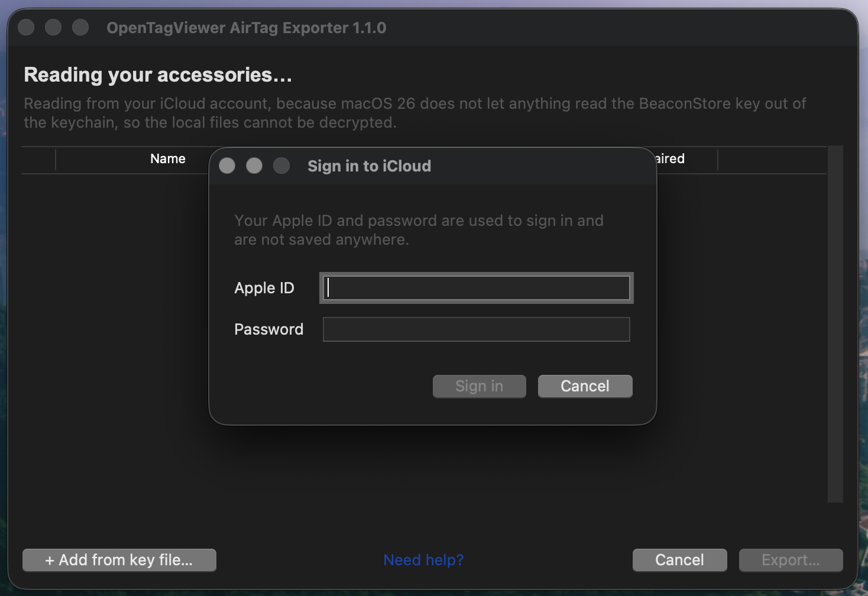
Task: Focus the Password field
Action: click(x=477, y=329)
